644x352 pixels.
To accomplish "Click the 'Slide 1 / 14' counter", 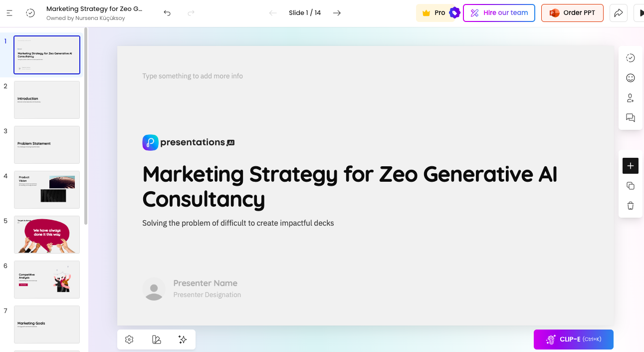I will 305,13.
